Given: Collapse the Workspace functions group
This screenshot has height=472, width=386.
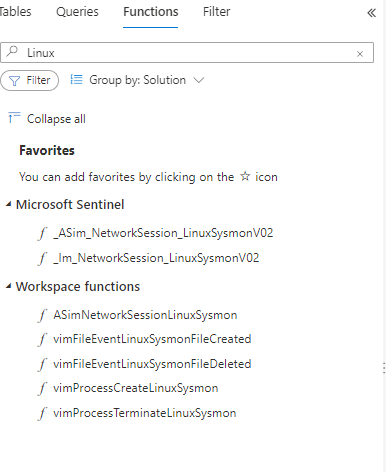Looking at the screenshot, I should click(8, 286).
